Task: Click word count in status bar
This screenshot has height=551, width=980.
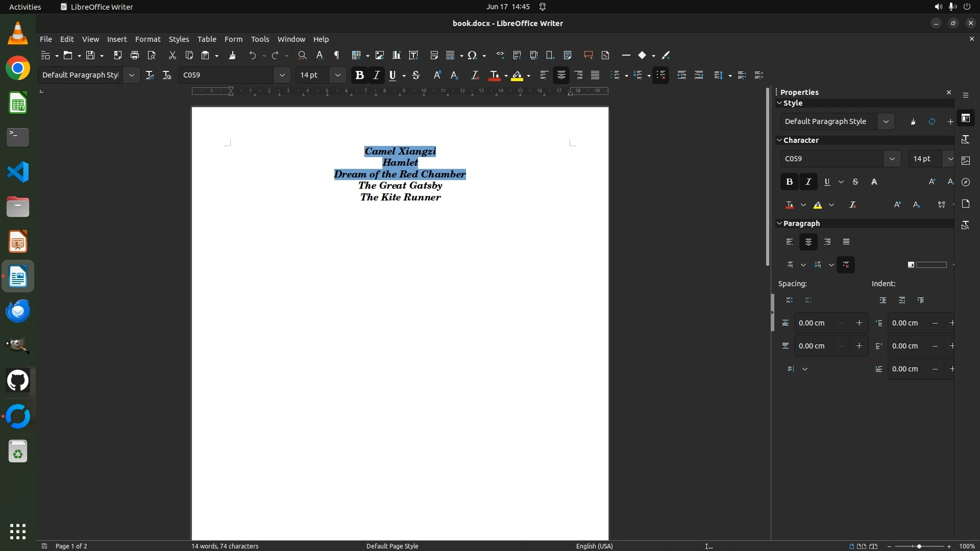Action: pyautogui.click(x=225, y=546)
